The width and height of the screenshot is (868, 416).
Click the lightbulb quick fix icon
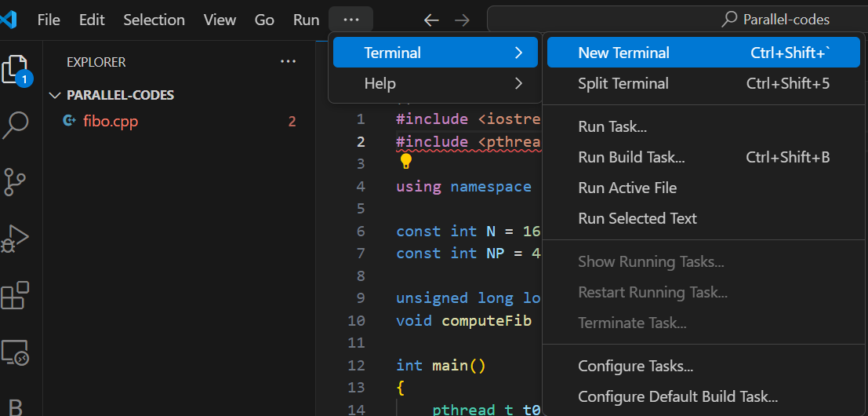(405, 162)
